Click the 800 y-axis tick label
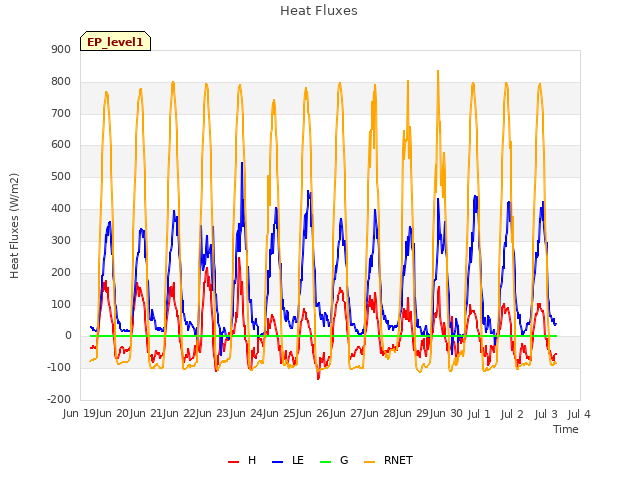Viewport: 640px width, 480px height. click(61, 82)
